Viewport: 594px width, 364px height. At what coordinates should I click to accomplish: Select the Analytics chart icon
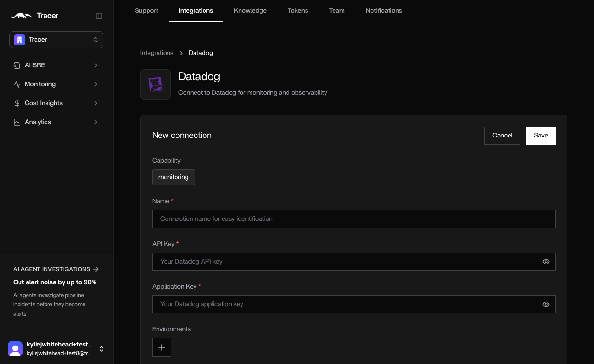point(17,122)
